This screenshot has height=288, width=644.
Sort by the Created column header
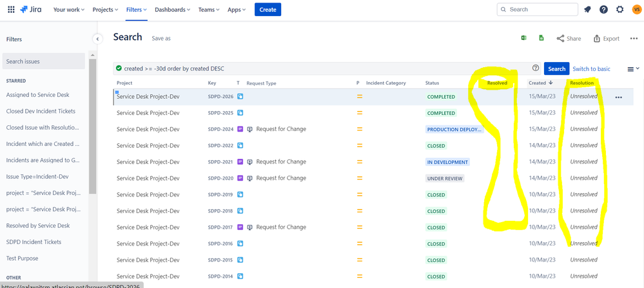538,83
